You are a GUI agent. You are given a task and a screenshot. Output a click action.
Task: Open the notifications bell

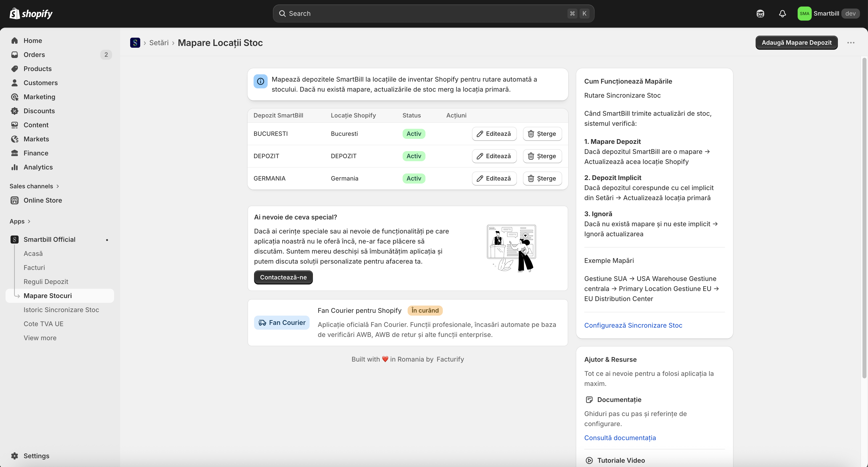point(782,14)
